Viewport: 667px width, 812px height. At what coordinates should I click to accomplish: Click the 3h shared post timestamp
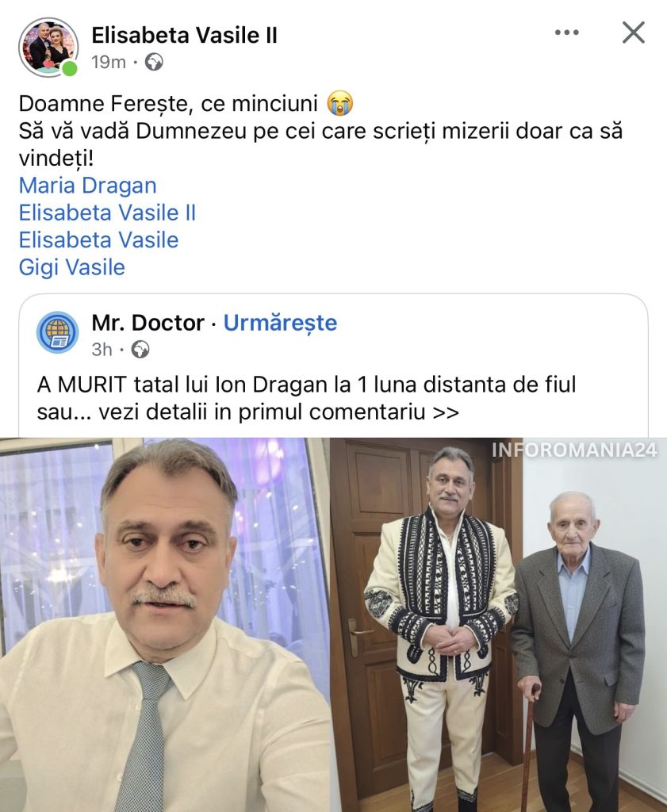[102, 349]
